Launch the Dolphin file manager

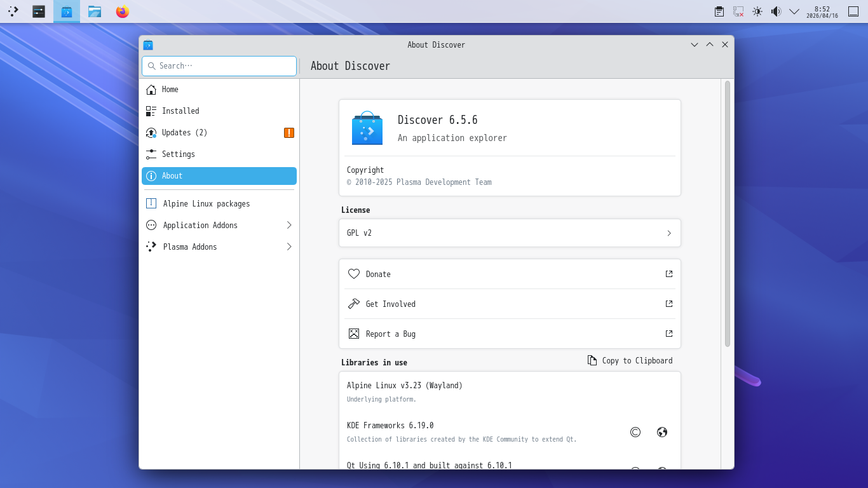click(x=95, y=11)
